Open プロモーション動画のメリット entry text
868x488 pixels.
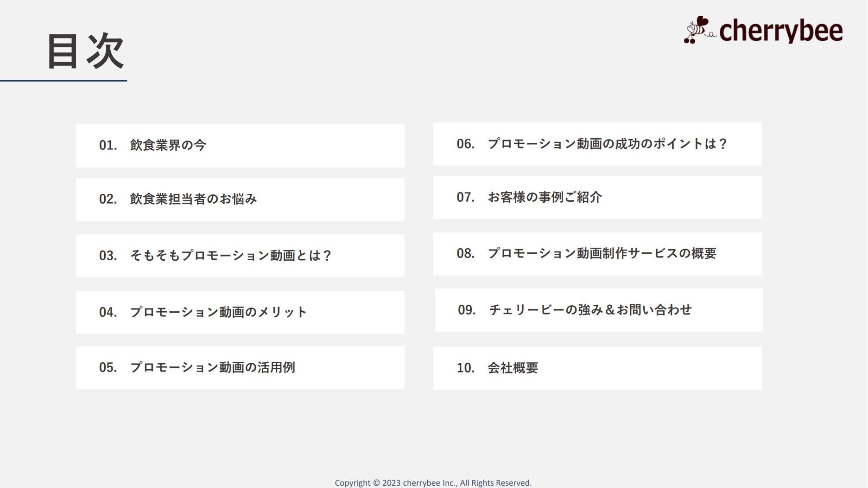pyautogui.click(x=218, y=312)
